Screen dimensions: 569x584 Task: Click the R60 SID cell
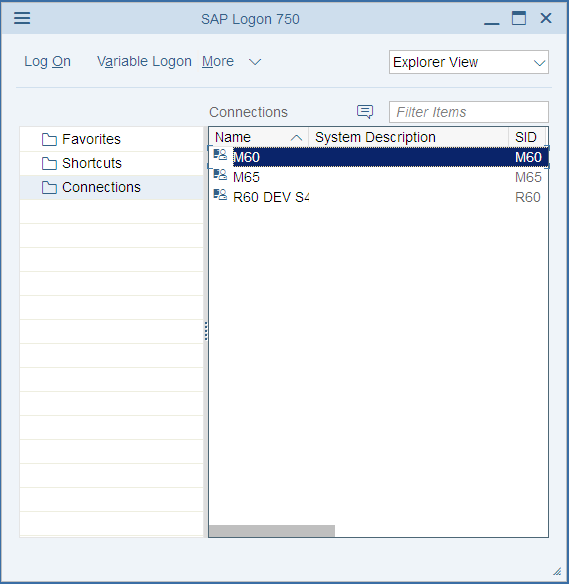click(x=527, y=197)
